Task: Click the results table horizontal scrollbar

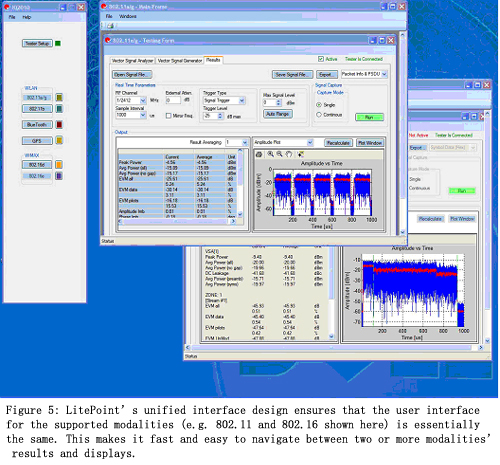Action: point(177,221)
